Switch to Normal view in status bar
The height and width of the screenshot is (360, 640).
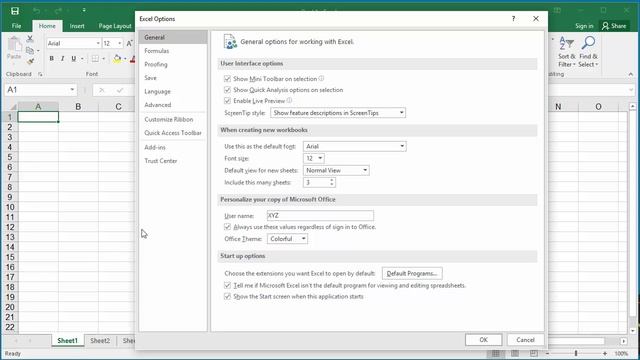[496, 353]
